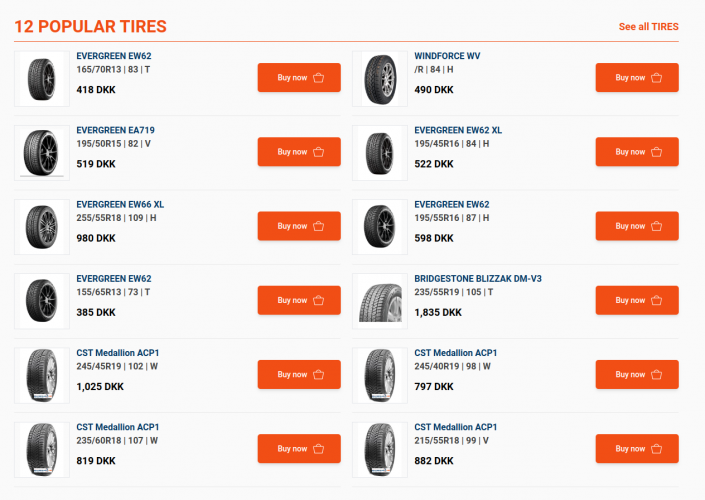Viewport: 705px width, 500px height.
Task: Click the cart icon for Evergreen EW62 XL
Action: [657, 152]
